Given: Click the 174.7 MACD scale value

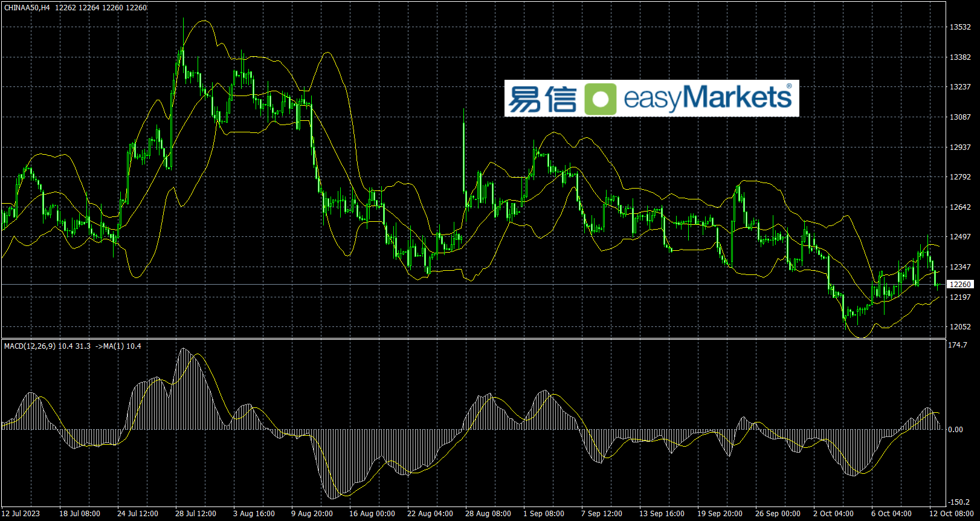Looking at the screenshot, I should (x=958, y=345).
